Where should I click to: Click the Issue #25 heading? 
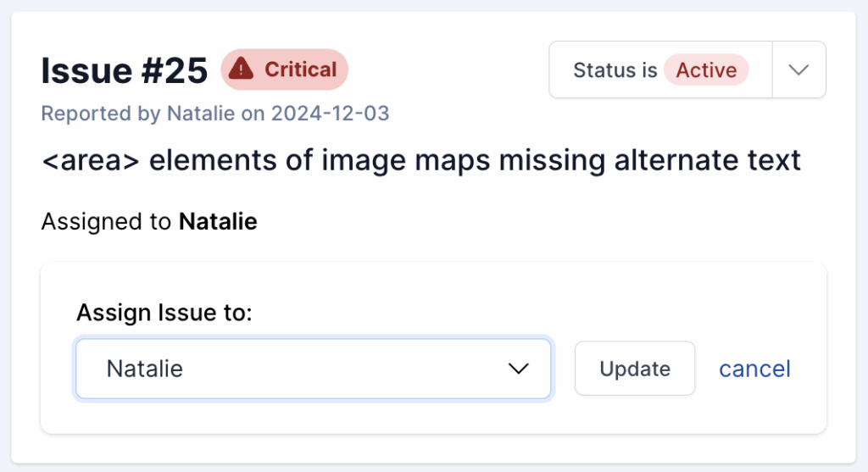click(x=124, y=71)
